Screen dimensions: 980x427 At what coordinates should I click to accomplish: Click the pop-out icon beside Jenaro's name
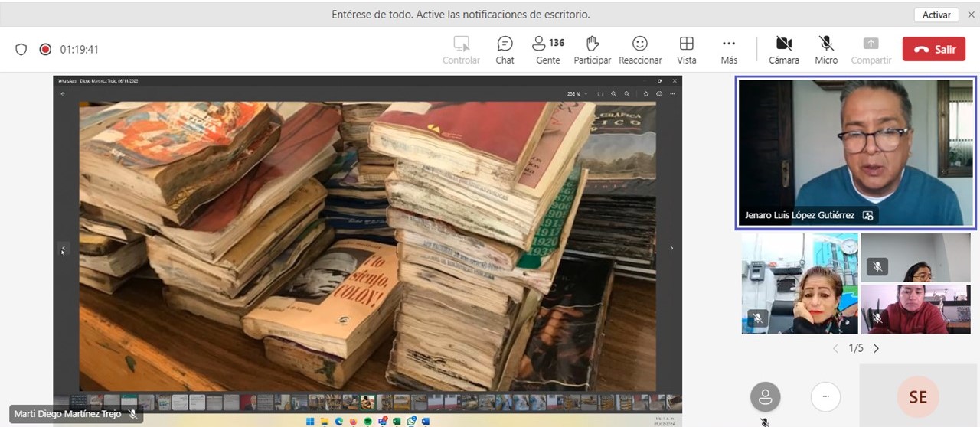pyautogui.click(x=867, y=216)
